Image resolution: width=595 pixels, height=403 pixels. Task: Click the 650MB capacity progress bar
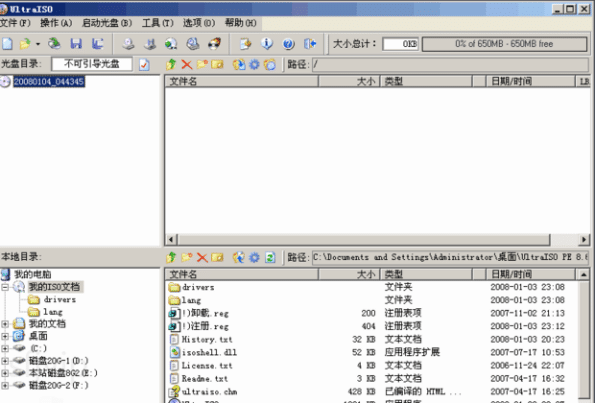click(504, 44)
